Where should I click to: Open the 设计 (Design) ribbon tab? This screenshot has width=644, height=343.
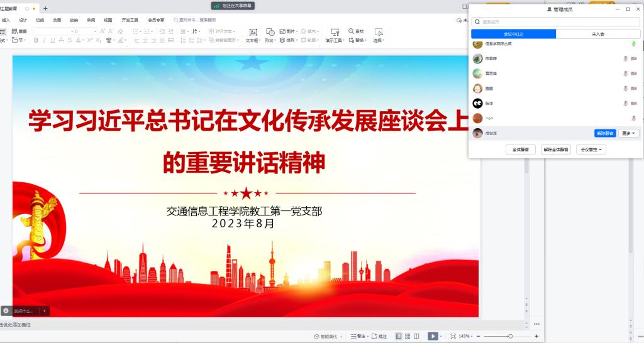coord(23,20)
